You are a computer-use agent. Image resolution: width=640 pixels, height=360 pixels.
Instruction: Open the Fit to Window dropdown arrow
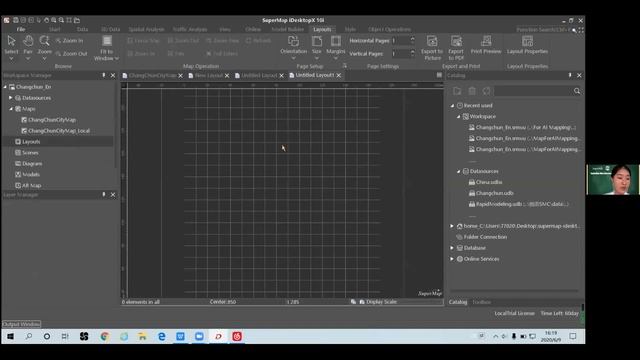click(x=117, y=59)
